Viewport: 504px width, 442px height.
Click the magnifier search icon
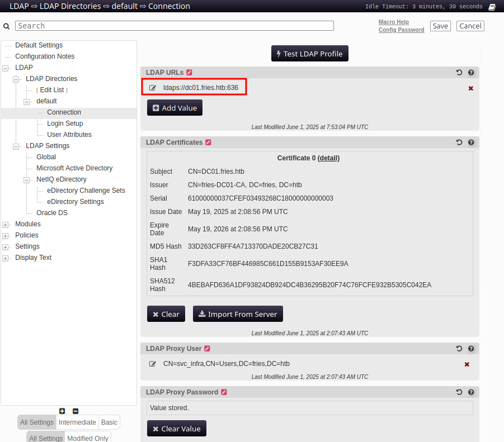pyautogui.click(x=6, y=26)
